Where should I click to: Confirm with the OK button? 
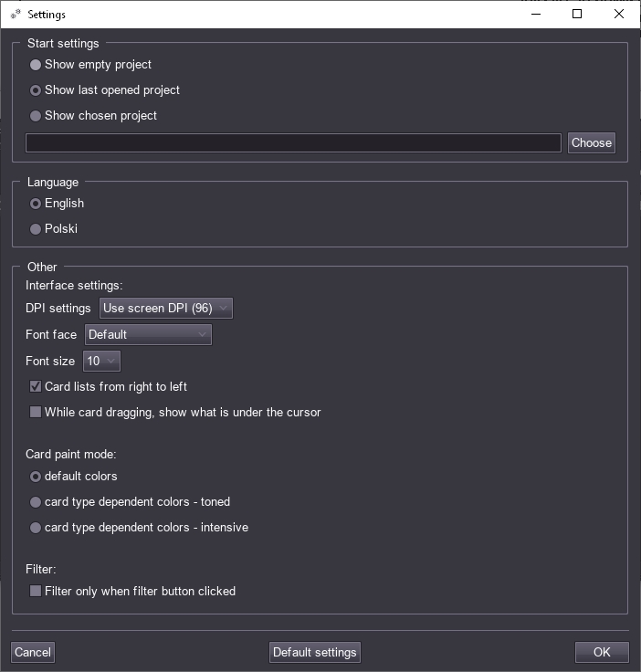tap(602, 652)
